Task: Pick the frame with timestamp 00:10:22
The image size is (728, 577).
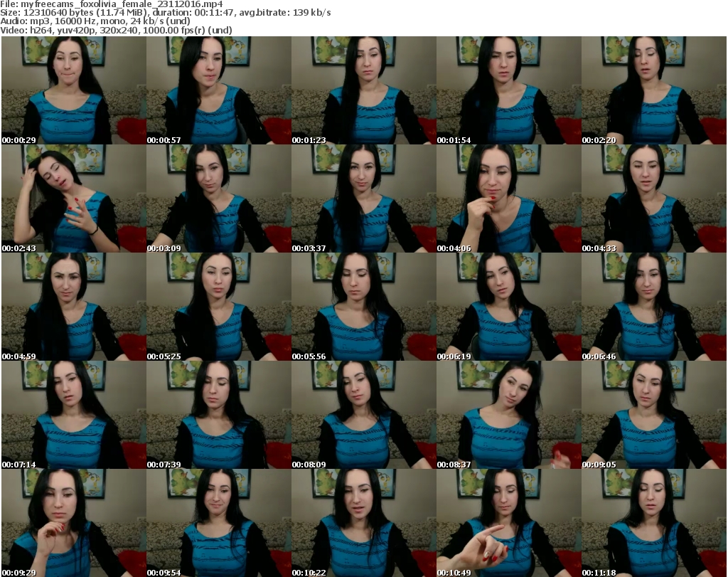Action: [363, 523]
